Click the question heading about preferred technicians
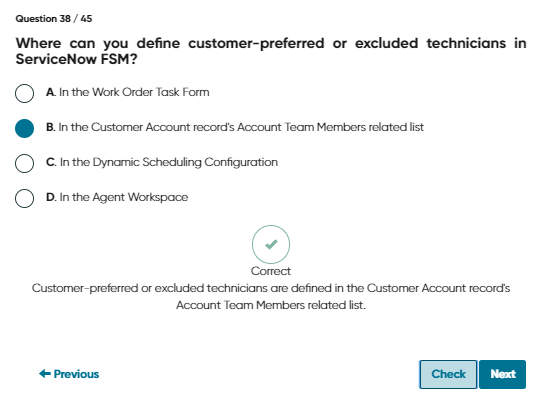 (271, 51)
